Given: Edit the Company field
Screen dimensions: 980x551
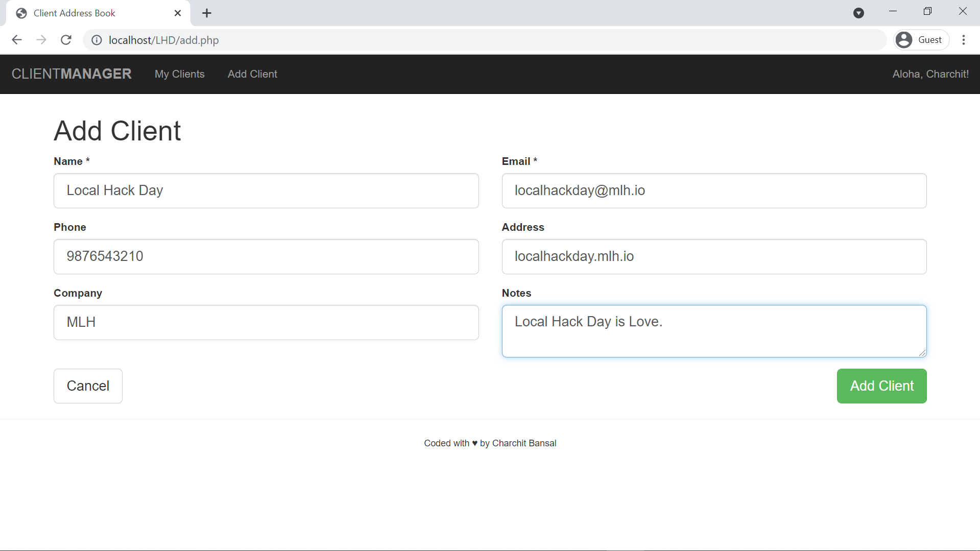Looking at the screenshot, I should (266, 322).
